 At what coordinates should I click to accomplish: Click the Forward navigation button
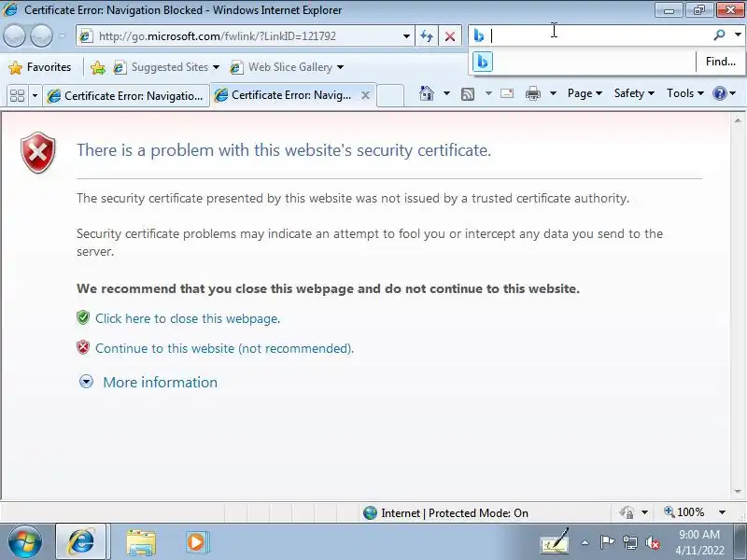[41, 35]
